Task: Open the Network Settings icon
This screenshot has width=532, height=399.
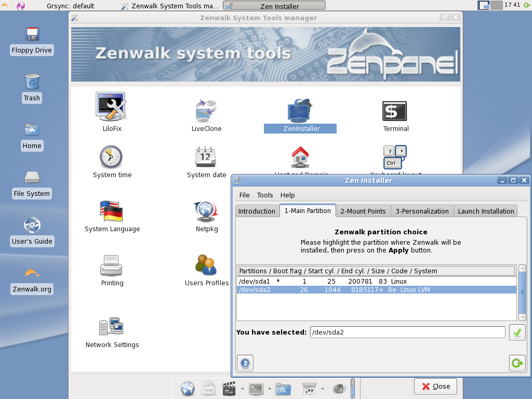Action: click(111, 326)
